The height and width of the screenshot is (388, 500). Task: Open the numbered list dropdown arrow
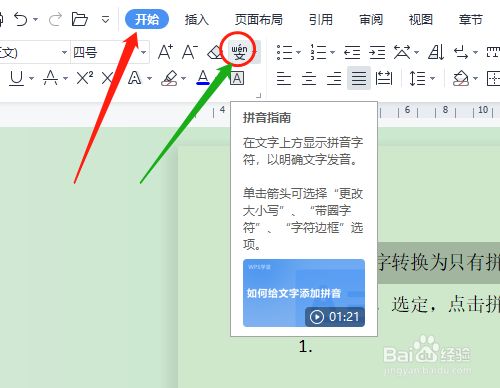(x=332, y=52)
